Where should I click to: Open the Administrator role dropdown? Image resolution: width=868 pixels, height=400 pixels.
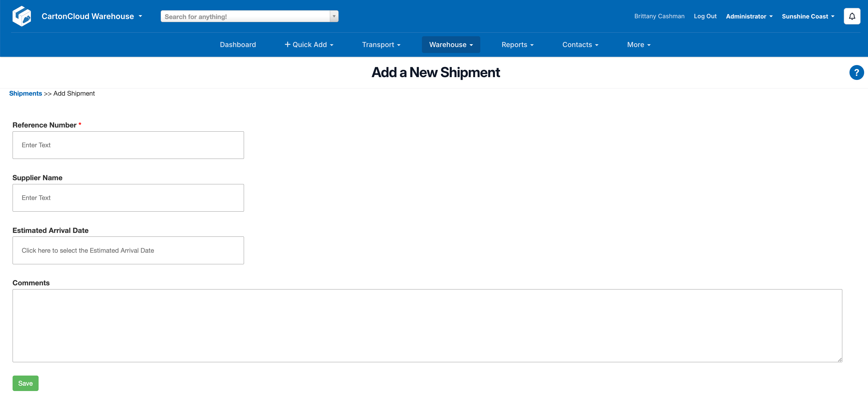(x=749, y=16)
